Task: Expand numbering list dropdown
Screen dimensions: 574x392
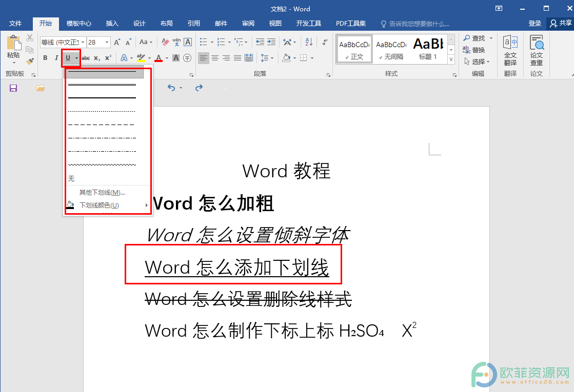Action: (x=229, y=43)
